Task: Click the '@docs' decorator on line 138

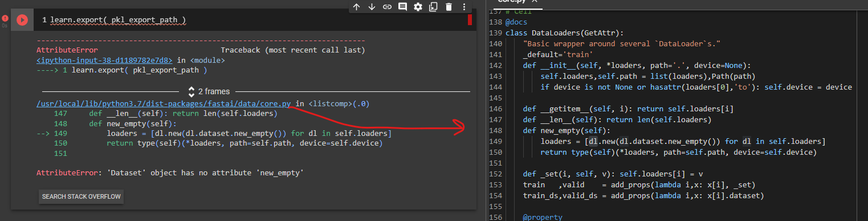Action: pyautogui.click(x=516, y=22)
